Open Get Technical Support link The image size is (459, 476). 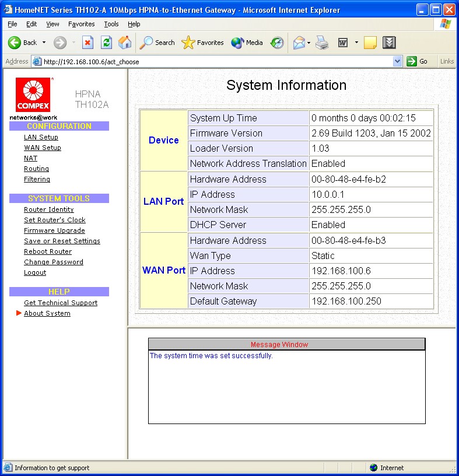[x=61, y=303]
